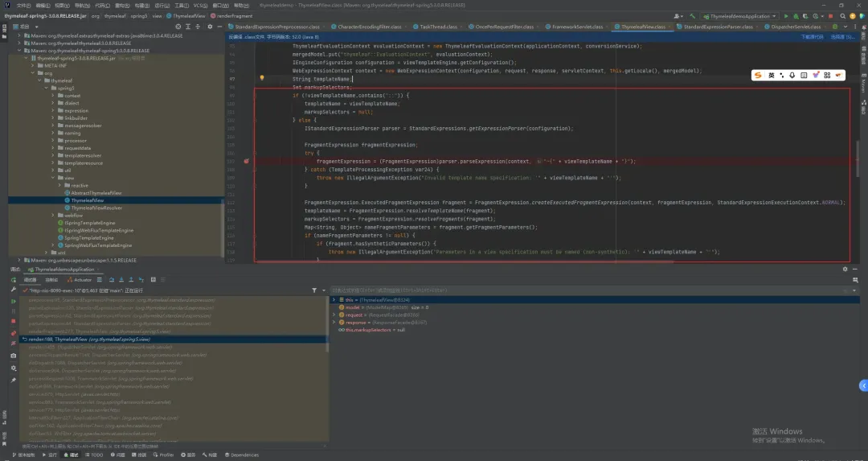Click Step Out icon in debugger toolbar
Screen dimensions: 868x461
tap(131, 280)
